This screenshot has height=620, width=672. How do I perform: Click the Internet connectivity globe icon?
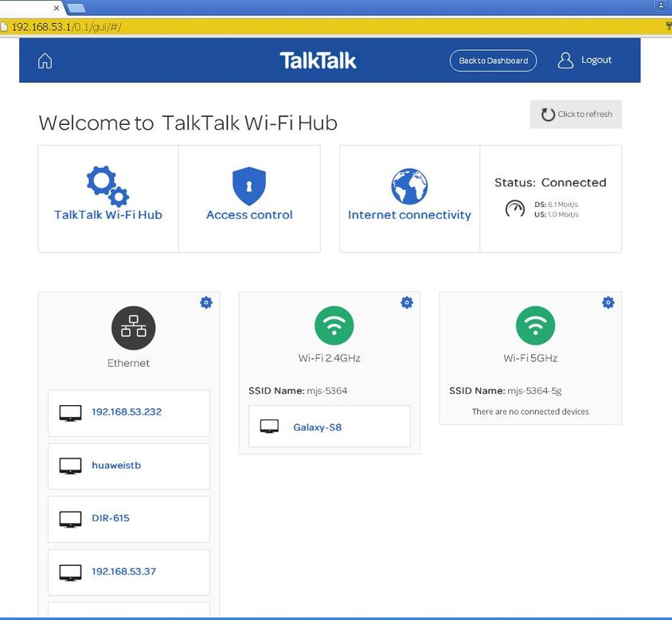[409, 186]
